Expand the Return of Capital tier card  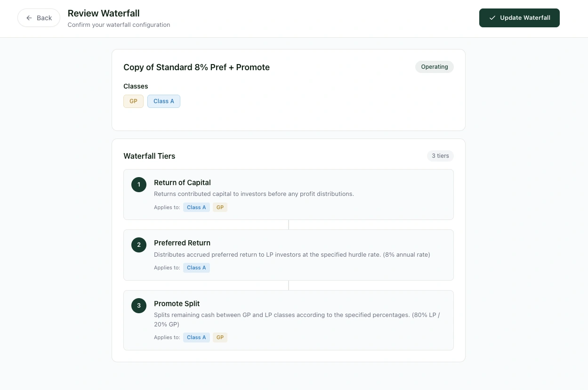pyautogui.click(x=288, y=194)
